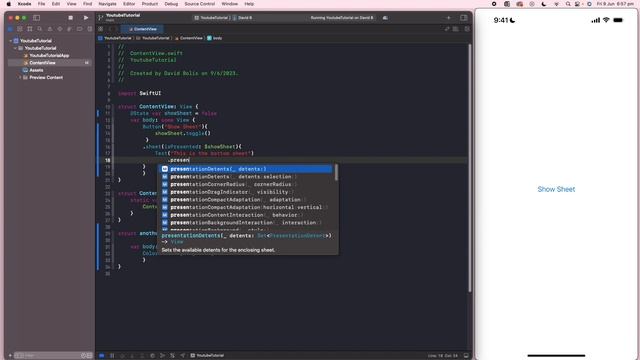Screen dimensions: 640x360
Task: Click the Spotlight search icon in menu bar
Action: pyautogui.click(x=568, y=4)
